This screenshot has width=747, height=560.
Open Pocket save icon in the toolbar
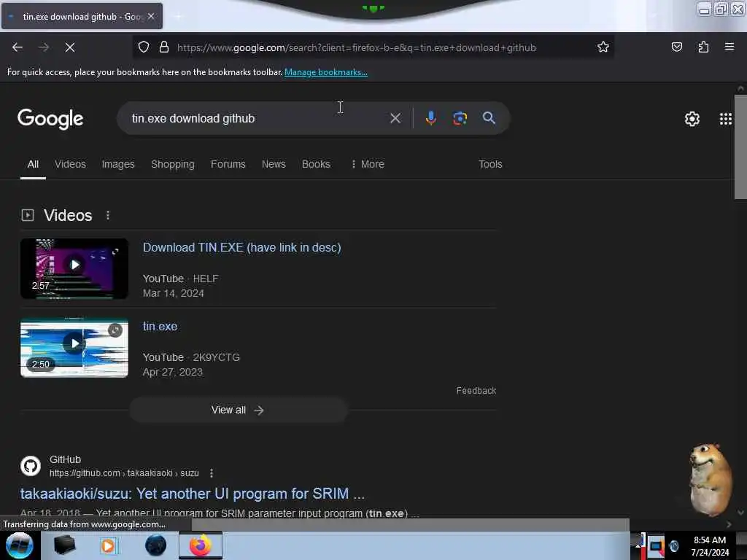tap(676, 47)
